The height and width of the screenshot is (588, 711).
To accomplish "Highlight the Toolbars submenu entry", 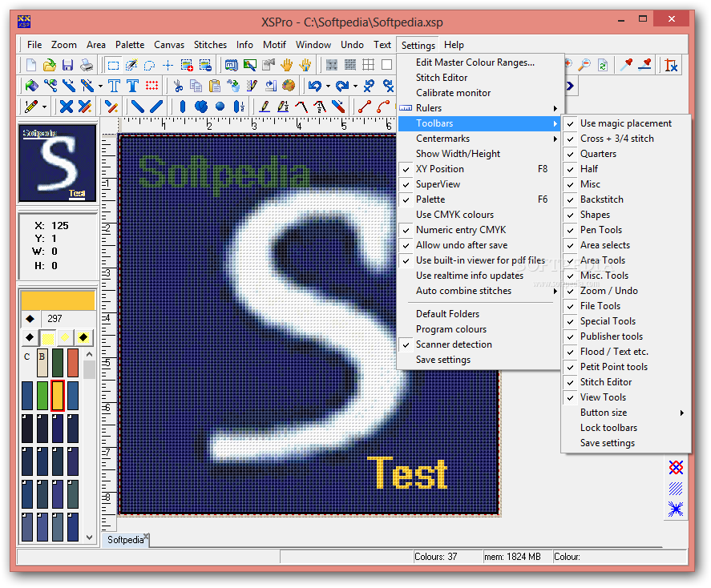I will (479, 123).
